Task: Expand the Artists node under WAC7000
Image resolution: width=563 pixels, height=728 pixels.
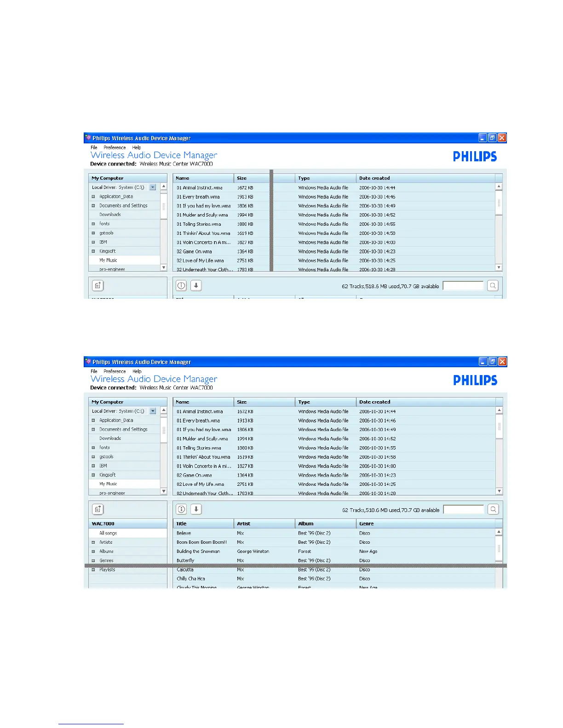Action: (93, 542)
